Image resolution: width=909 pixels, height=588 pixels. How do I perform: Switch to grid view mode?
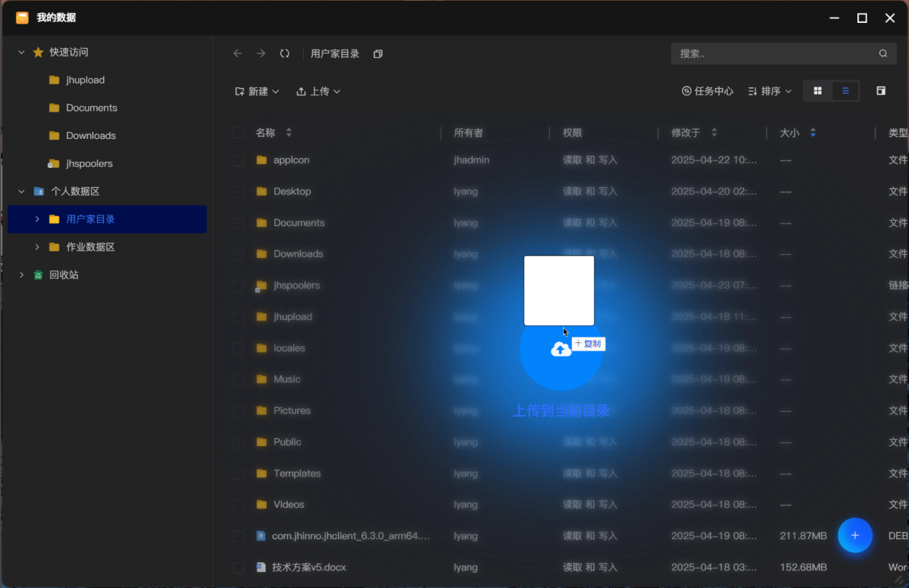click(x=817, y=91)
